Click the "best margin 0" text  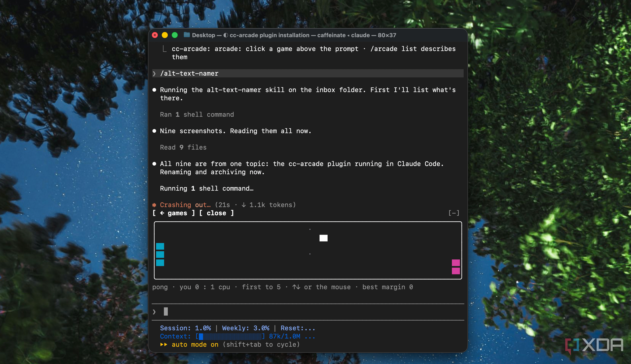click(x=388, y=287)
